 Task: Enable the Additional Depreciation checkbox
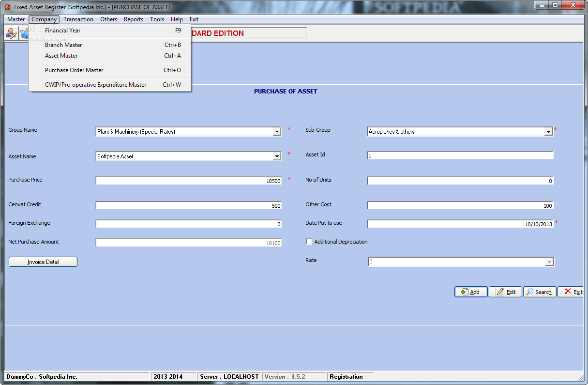(x=309, y=242)
